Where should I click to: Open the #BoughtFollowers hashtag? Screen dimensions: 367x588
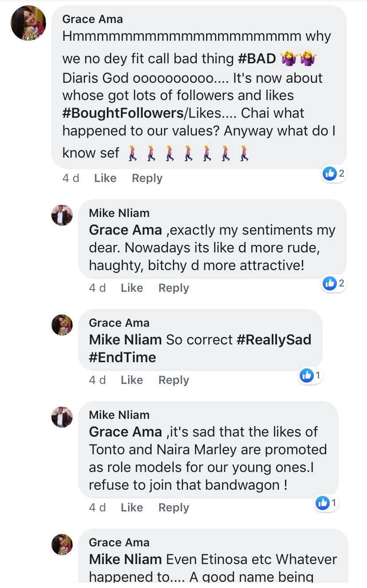point(123,113)
